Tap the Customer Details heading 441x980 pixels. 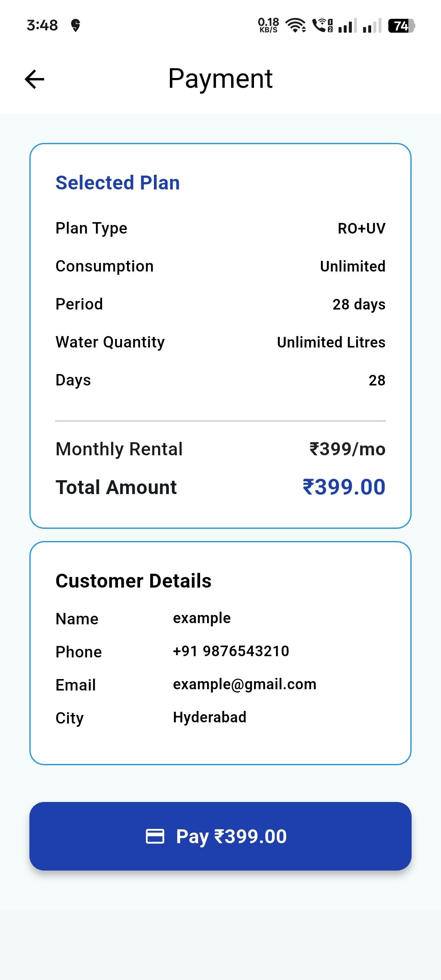134,581
